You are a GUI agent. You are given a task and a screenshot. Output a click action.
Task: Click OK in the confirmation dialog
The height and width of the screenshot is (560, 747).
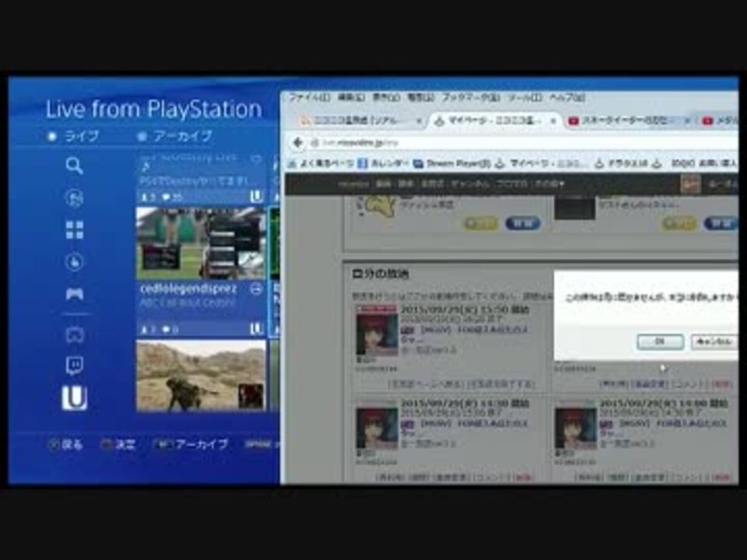click(x=661, y=341)
